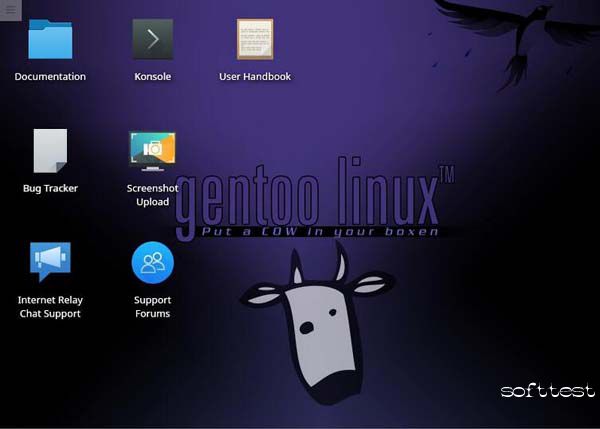
Task: Select the "User Handbook" label
Action: pyautogui.click(x=255, y=77)
